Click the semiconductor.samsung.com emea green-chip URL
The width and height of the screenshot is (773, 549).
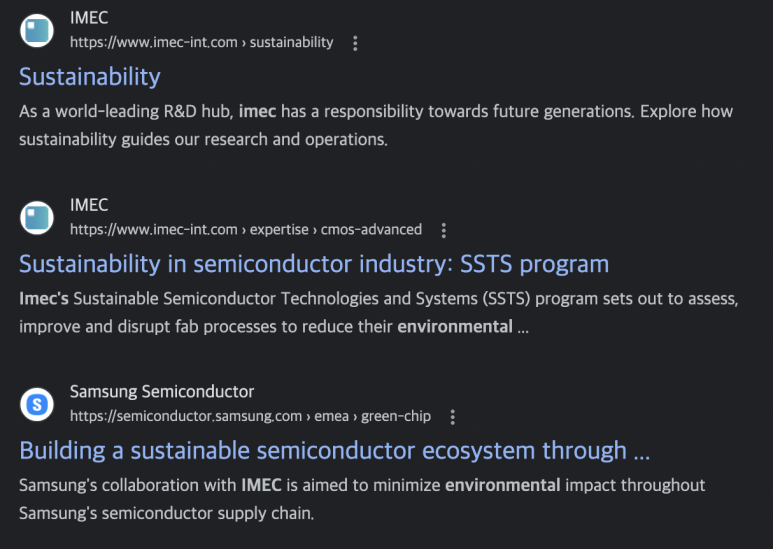coord(250,416)
